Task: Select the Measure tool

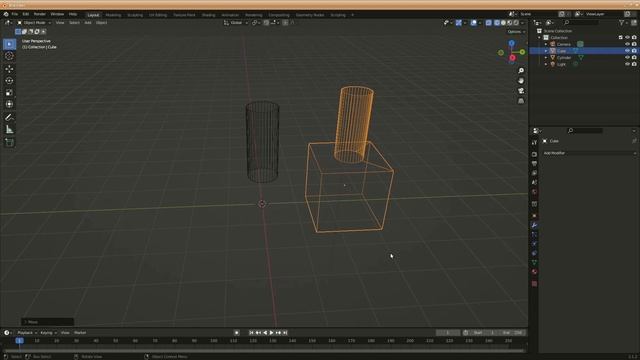Action: [9, 130]
